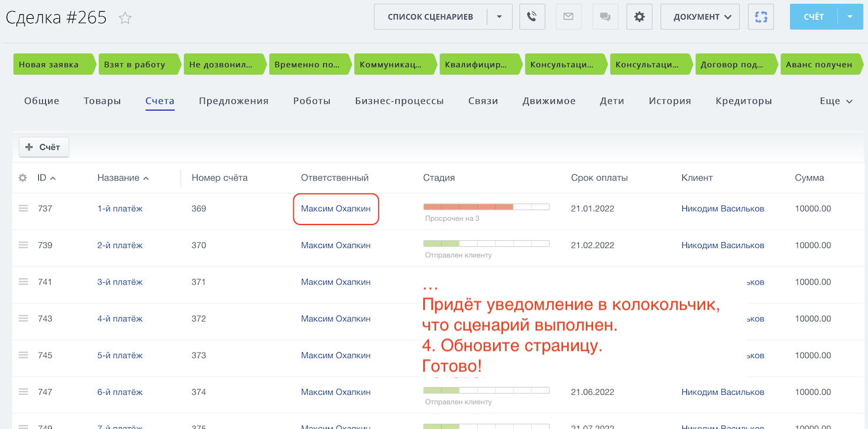
Task: Select the Аванс получен pipeline stage
Action: pos(819,65)
